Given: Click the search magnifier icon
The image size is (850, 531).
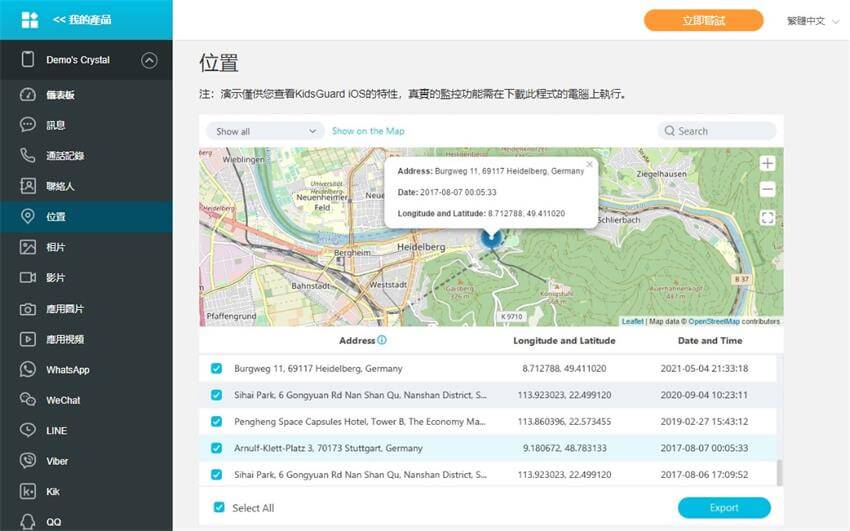Looking at the screenshot, I should tap(669, 131).
